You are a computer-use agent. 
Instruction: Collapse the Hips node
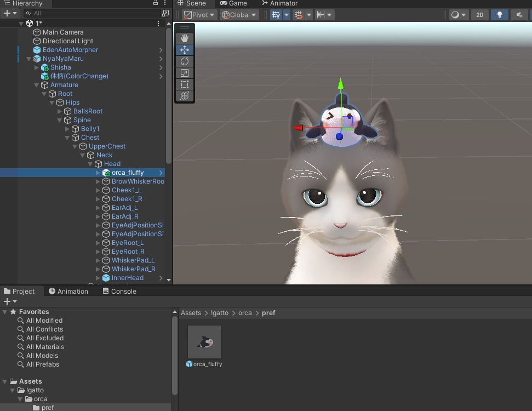pos(52,102)
